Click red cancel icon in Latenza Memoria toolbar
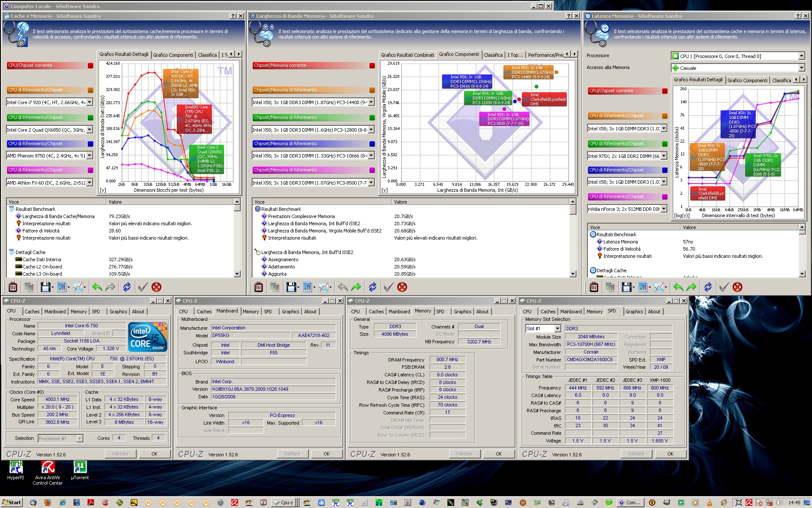 pyautogui.click(x=737, y=287)
